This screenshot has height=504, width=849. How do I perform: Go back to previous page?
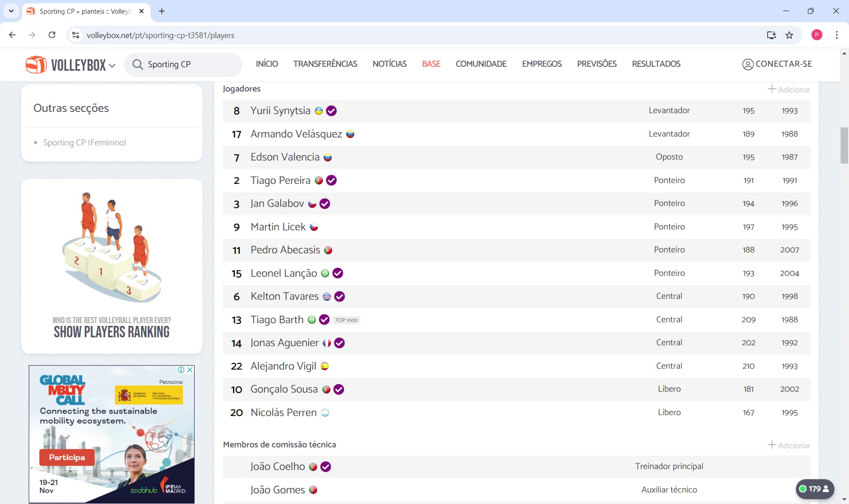[x=12, y=35]
